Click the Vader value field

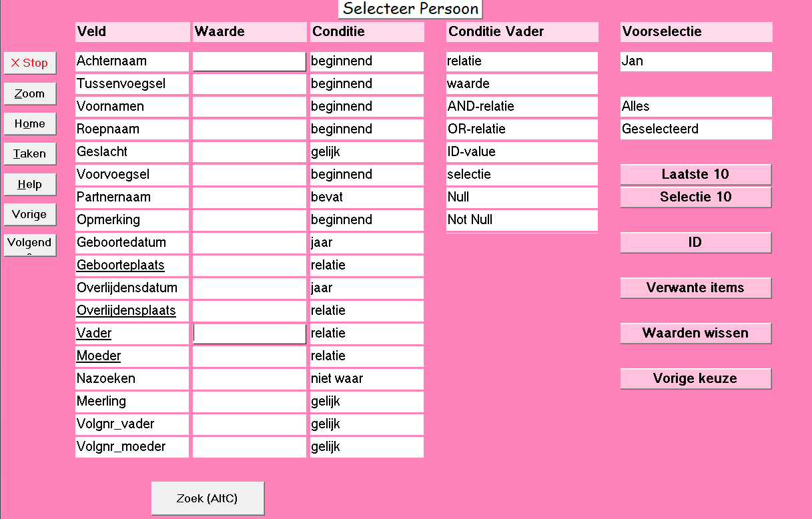[250, 334]
